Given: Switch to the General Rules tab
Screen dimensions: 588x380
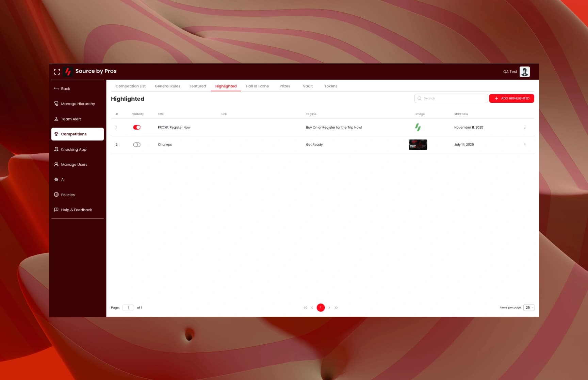Looking at the screenshot, I should pyautogui.click(x=167, y=86).
